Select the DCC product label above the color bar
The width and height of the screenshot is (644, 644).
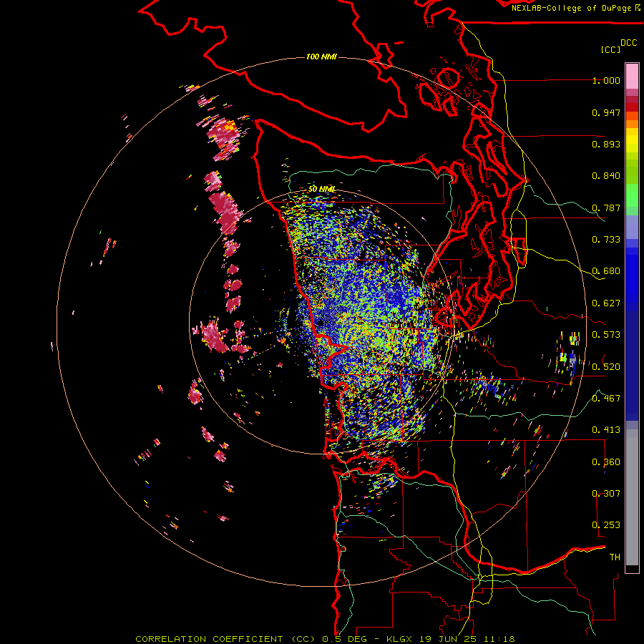[629, 43]
